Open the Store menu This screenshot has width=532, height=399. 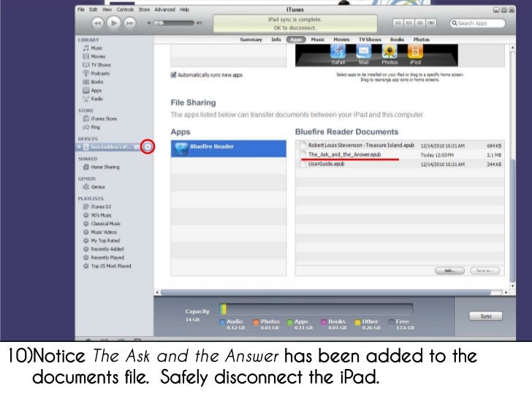click(144, 9)
